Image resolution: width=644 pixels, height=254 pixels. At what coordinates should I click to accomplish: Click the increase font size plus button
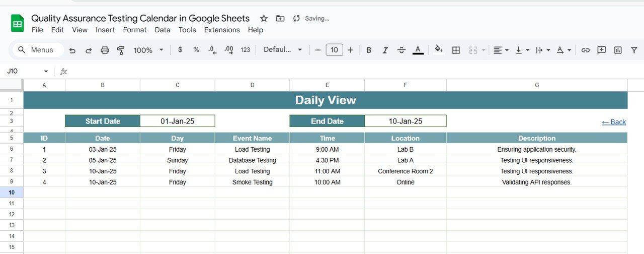pyautogui.click(x=350, y=50)
